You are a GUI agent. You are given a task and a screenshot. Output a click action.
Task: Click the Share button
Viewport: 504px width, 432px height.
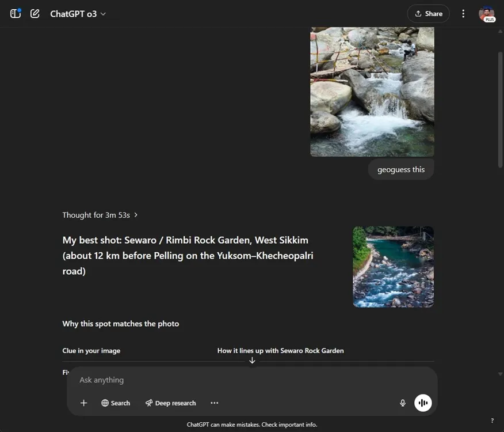point(428,14)
